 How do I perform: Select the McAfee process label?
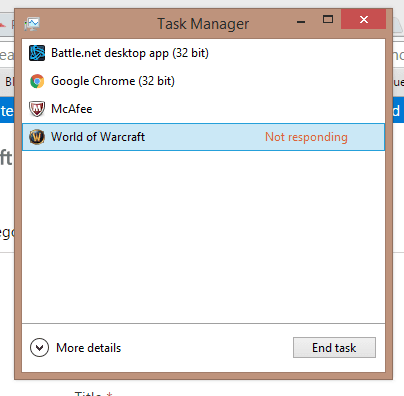[x=72, y=109]
